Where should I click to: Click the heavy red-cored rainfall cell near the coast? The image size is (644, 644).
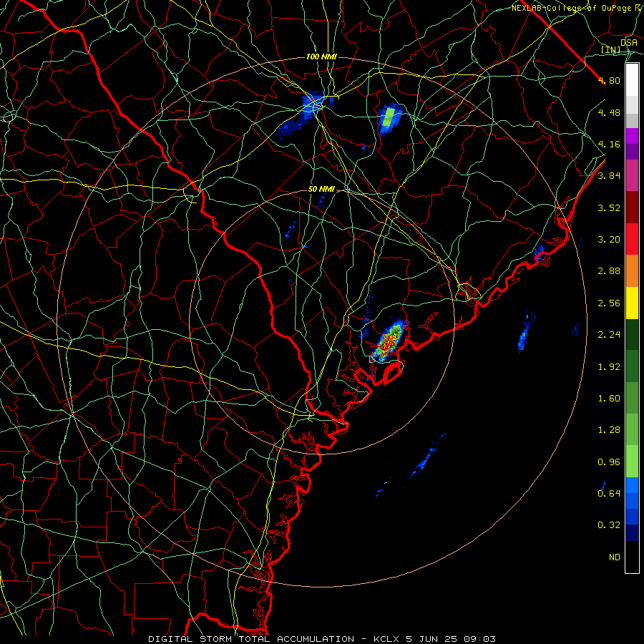tap(388, 342)
